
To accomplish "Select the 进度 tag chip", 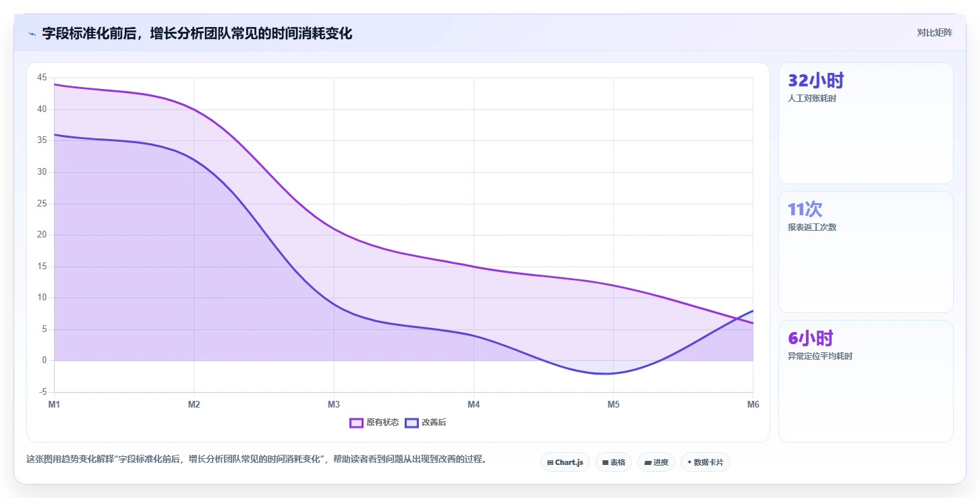I will (656, 462).
